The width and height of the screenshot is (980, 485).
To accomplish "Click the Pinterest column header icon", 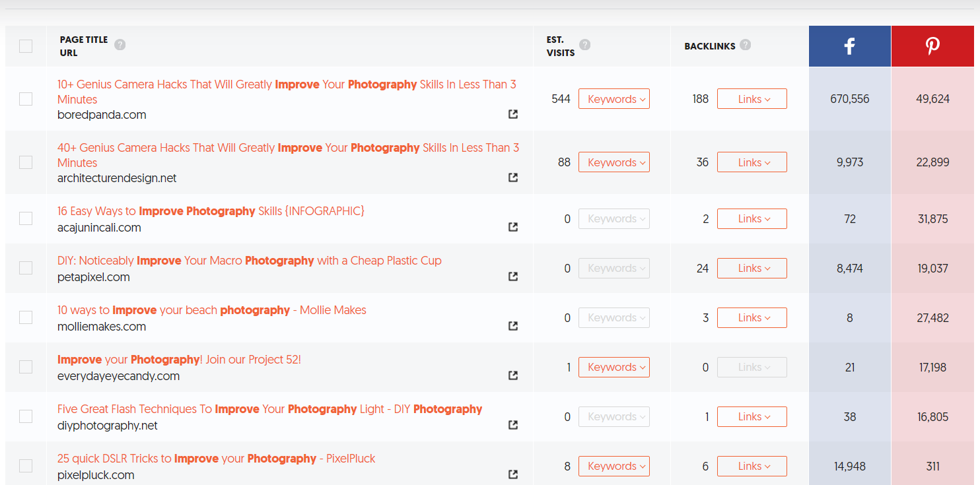I will (932, 46).
